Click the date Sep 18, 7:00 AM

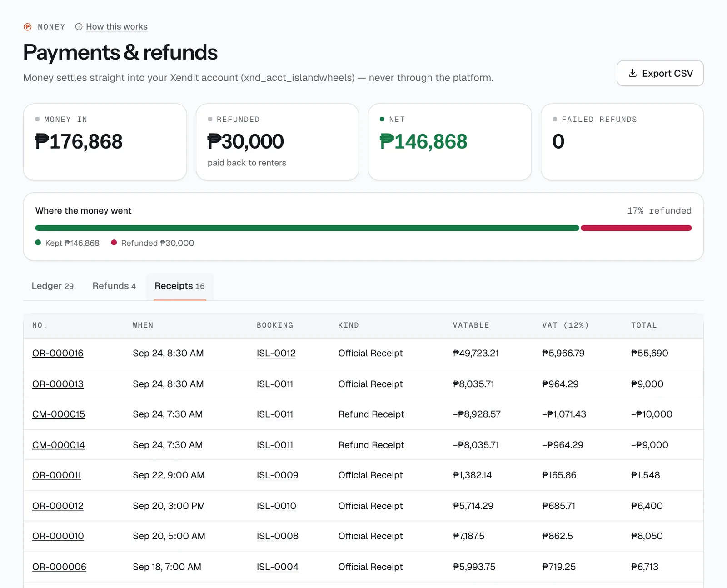[x=167, y=567]
